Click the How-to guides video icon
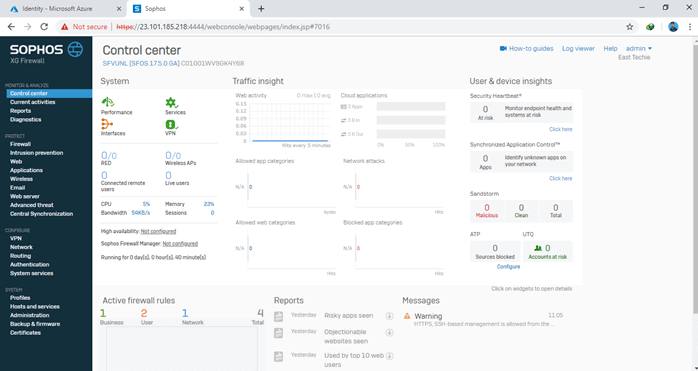This screenshot has width=698, height=371. 503,49
